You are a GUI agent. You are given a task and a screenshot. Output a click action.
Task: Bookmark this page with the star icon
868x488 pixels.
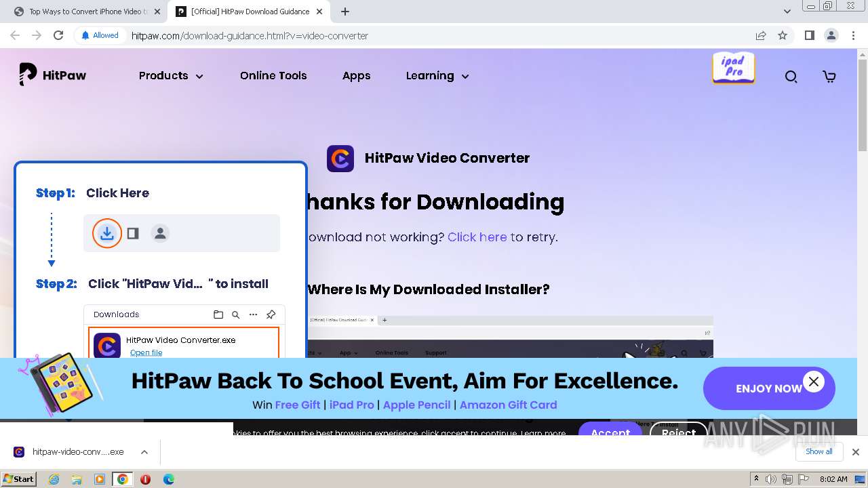783,35
